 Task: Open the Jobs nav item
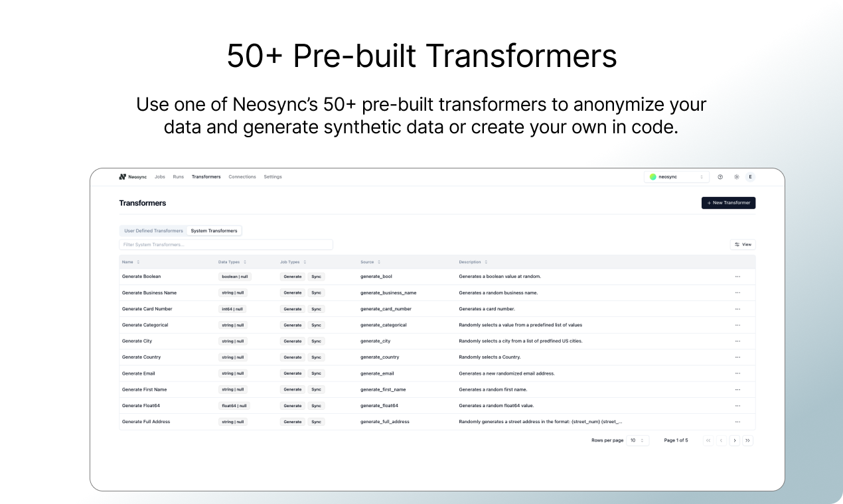[160, 177]
